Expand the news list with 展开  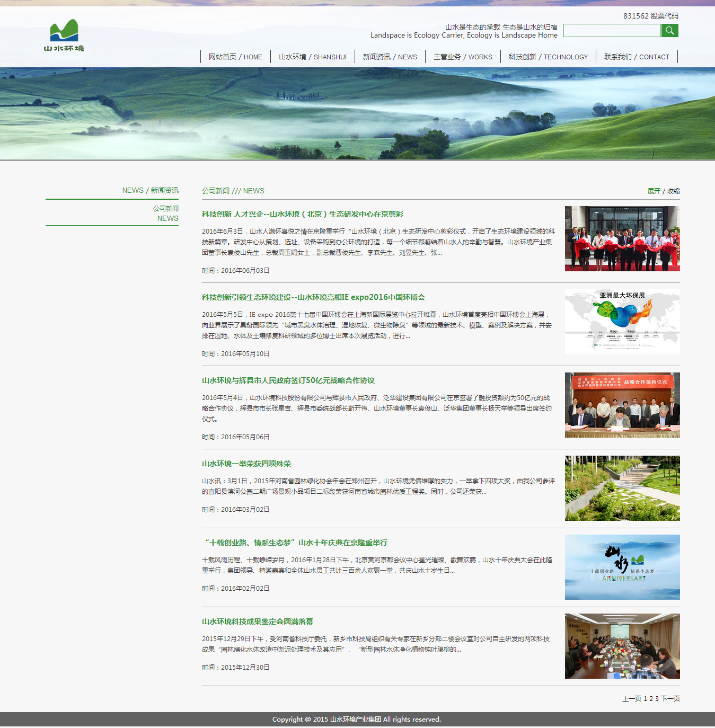(x=654, y=191)
